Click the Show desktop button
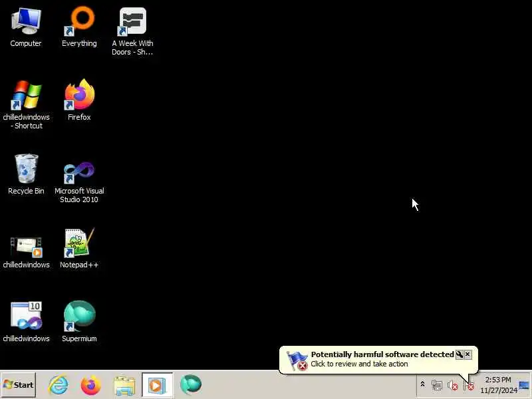532x399 pixels. 525,386
